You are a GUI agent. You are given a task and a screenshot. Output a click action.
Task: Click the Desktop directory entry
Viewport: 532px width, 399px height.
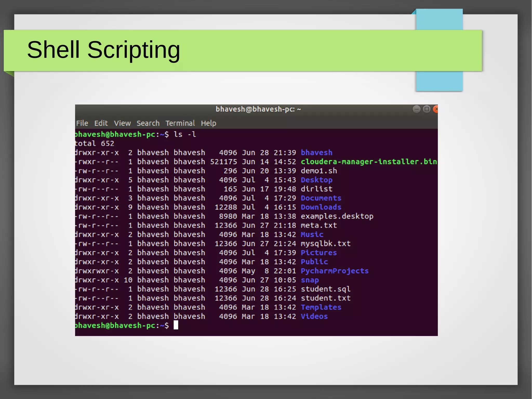316,180
